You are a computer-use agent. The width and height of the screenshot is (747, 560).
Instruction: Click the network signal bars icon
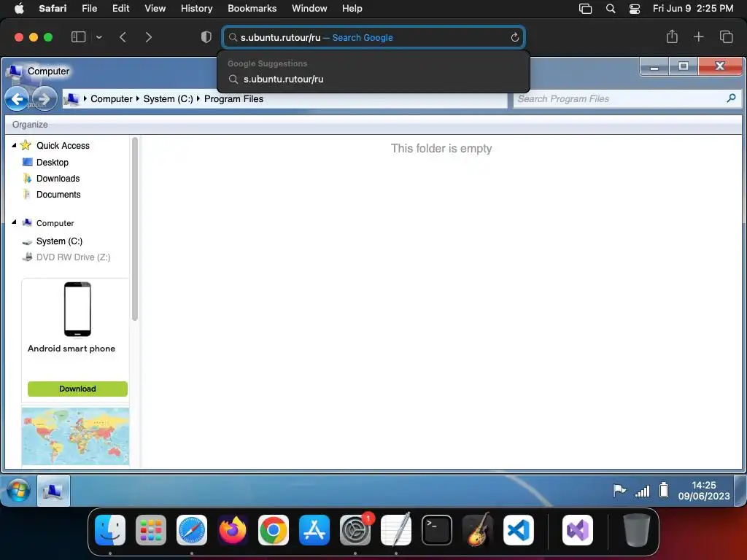tap(642, 491)
